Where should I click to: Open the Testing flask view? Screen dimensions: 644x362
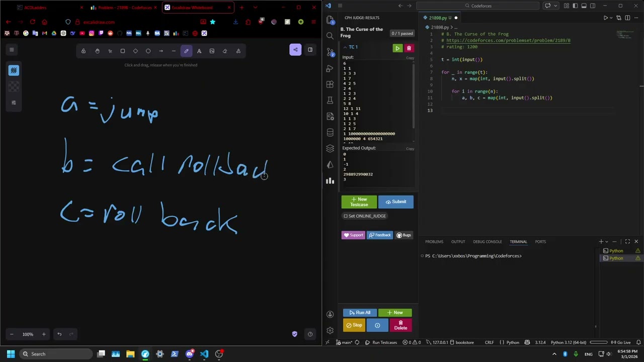tap(330, 100)
